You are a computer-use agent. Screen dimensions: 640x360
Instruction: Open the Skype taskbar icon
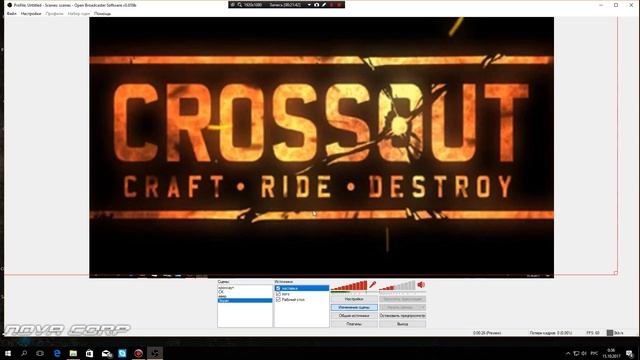click(x=122, y=353)
